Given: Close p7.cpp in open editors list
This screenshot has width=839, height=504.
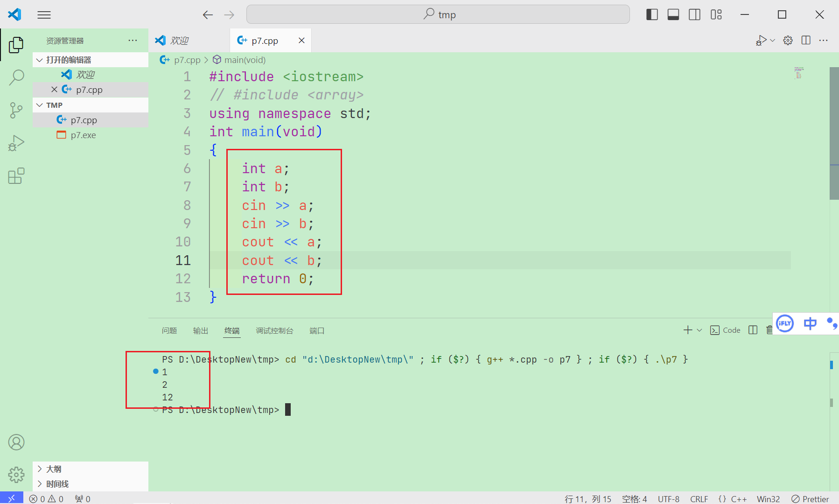Looking at the screenshot, I should pos(54,90).
